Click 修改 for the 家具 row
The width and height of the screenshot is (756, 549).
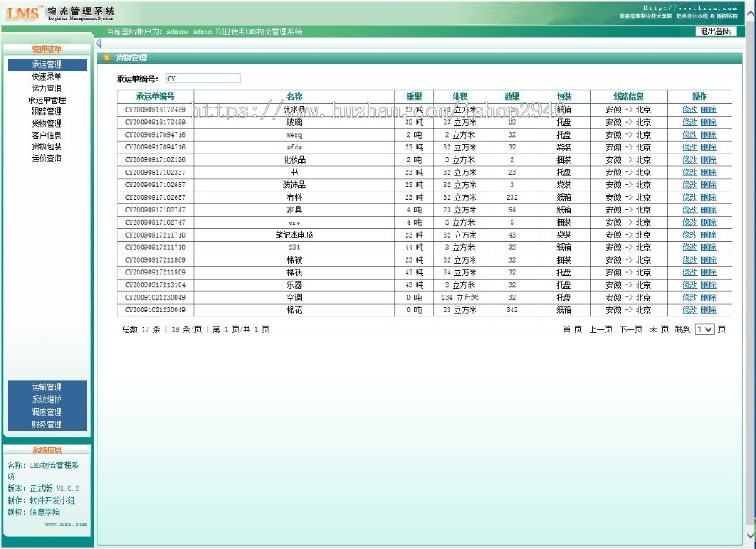click(x=690, y=210)
